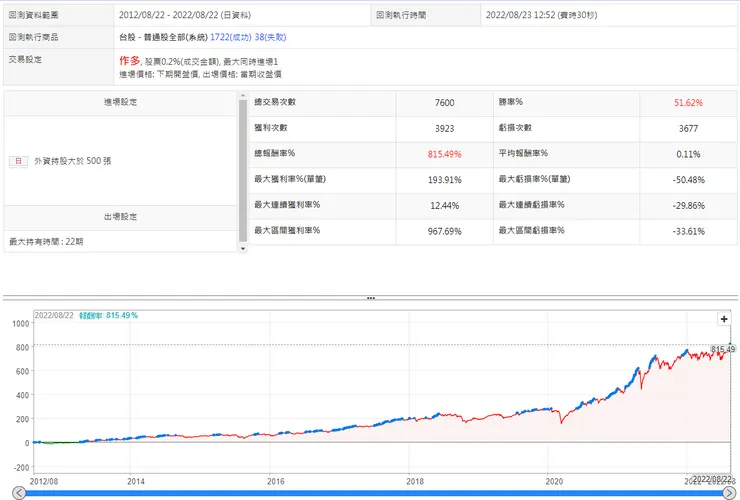Viewport: 740px width, 500px height.
Task: Click the left circular arrow of the time slider
Action: [x=18, y=493]
